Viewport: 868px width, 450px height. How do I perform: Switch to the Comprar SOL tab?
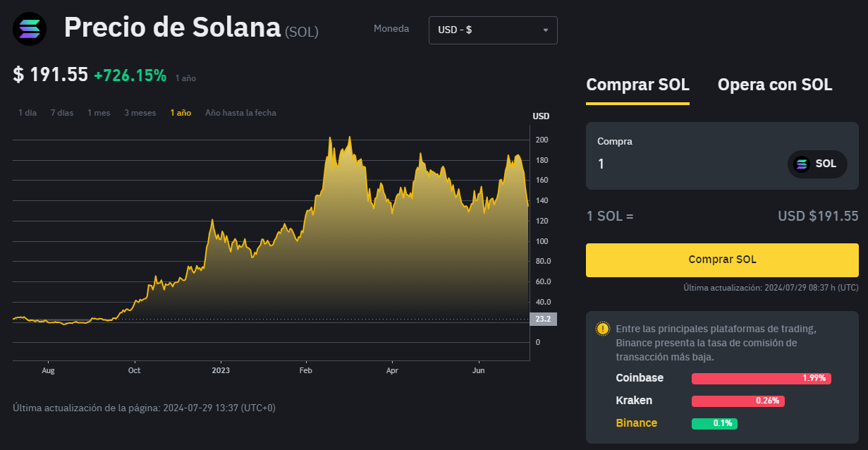(637, 85)
